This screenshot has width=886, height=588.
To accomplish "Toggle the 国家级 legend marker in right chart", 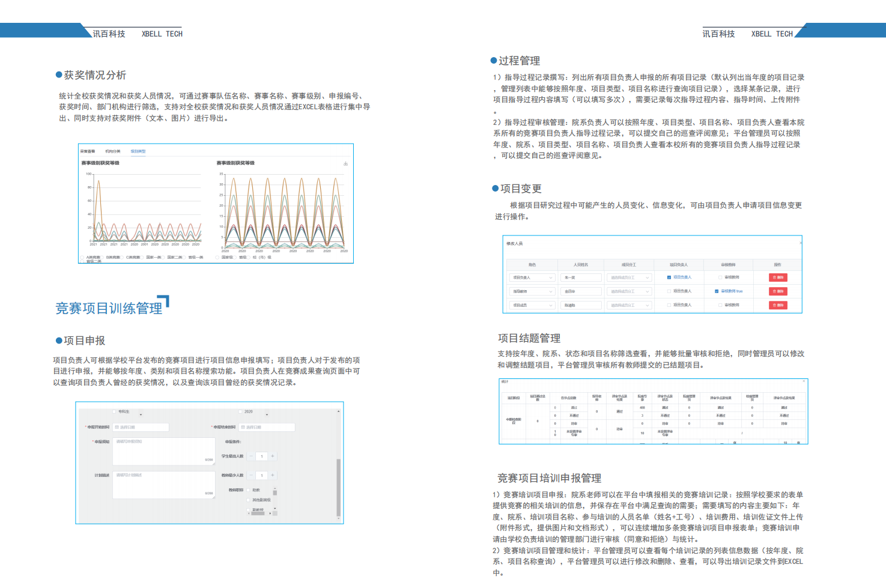I will [217, 257].
